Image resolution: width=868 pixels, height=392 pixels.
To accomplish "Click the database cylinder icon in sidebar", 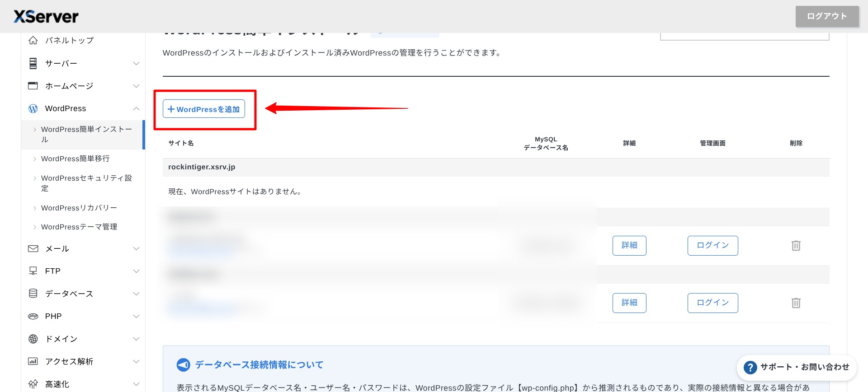I will pos(33,294).
